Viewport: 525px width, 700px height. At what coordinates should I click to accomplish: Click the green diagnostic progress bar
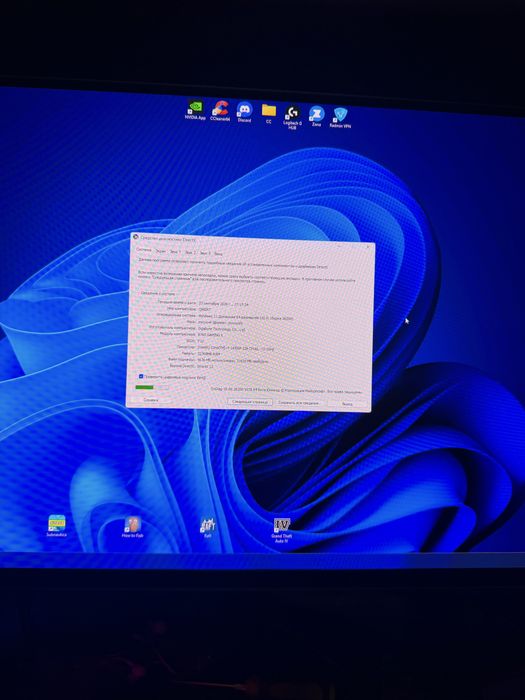pyautogui.click(x=152, y=388)
